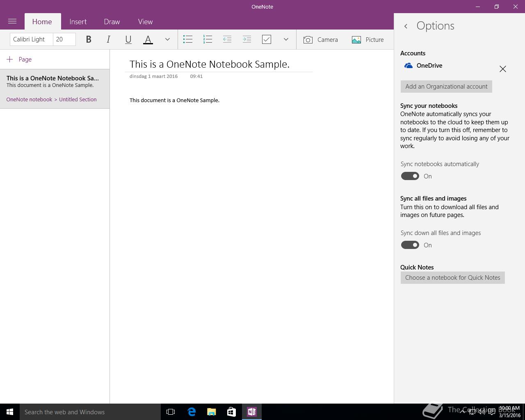Toggle Sync notebooks automatically switch
The width and height of the screenshot is (525, 420).
[x=410, y=176]
